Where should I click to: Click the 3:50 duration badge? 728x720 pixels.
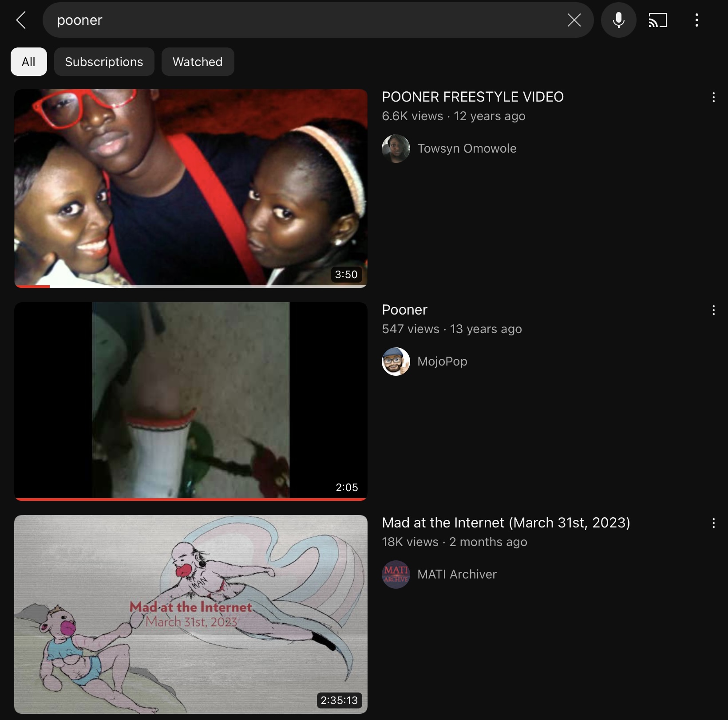click(x=346, y=275)
